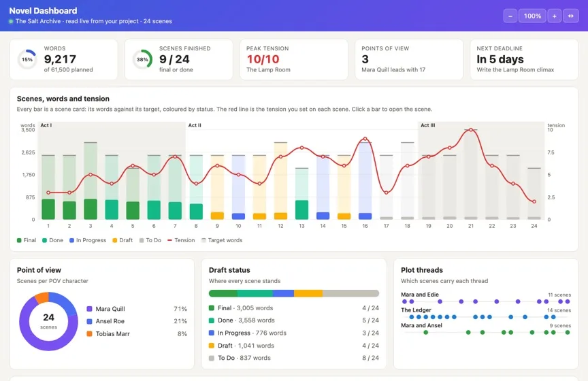Open scene 3 bar in the chart
The image size is (588, 381).
point(91,210)
